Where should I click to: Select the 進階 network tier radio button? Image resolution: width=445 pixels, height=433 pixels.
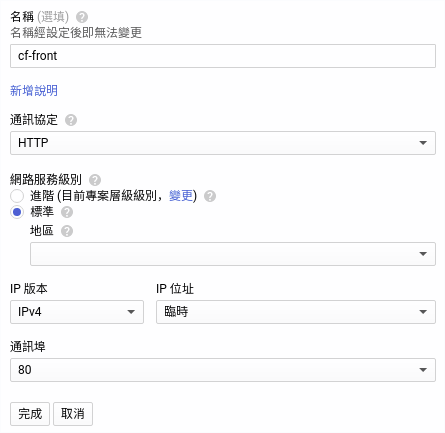pos(17,196)
